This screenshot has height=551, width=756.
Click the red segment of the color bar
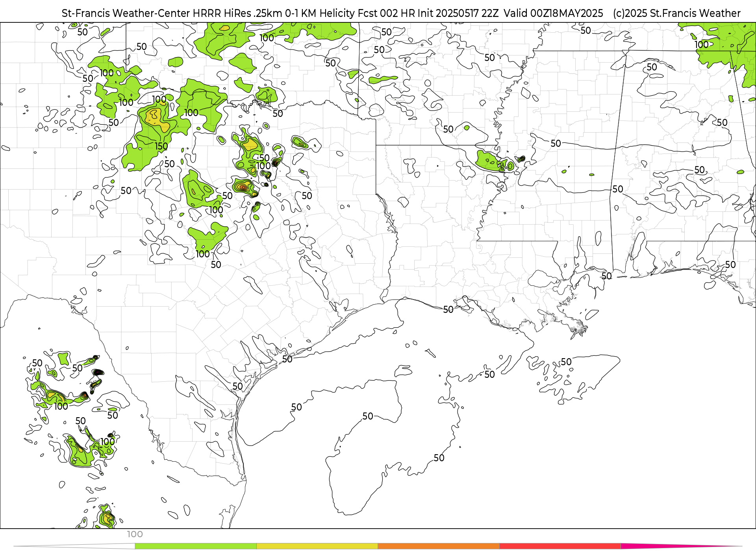[560, 546]
